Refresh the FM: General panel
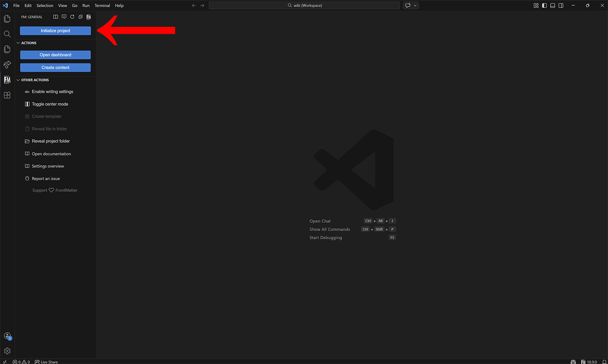The height and width of the screenshot is (364, 608). [72, 17]
